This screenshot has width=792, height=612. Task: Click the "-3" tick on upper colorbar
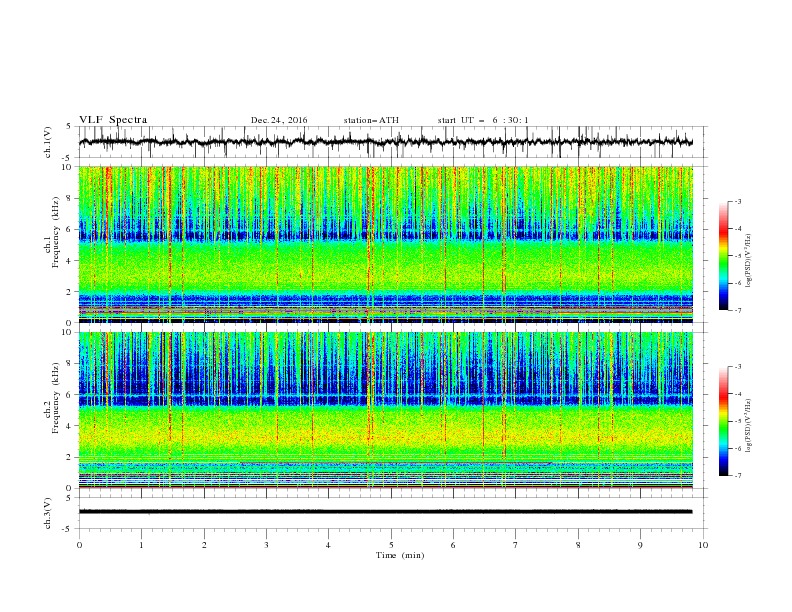(x=737, y=201)
